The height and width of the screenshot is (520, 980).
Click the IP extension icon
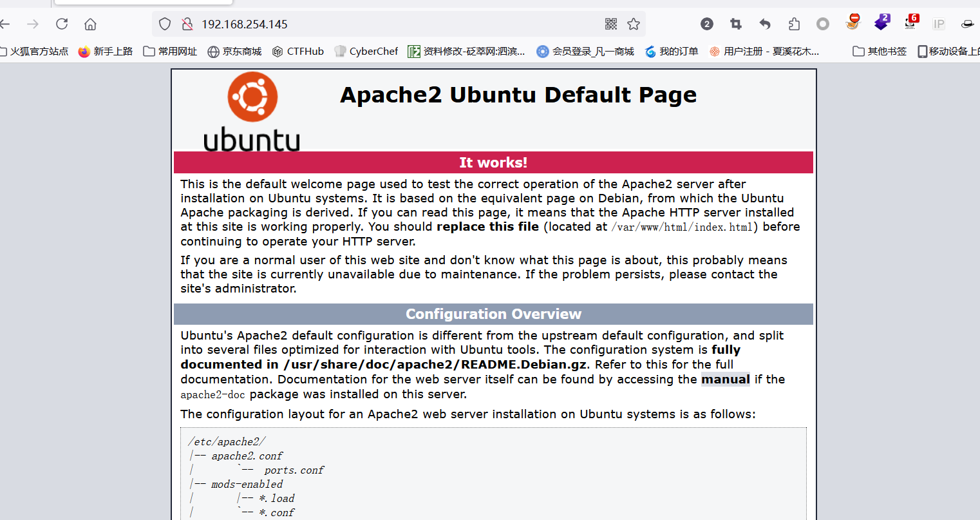(939, 24)
